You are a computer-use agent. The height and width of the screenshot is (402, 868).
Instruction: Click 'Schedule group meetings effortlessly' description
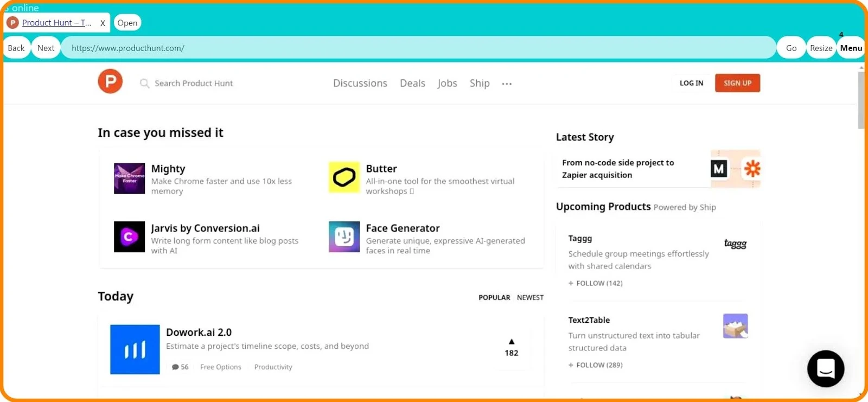pos(639,260)
